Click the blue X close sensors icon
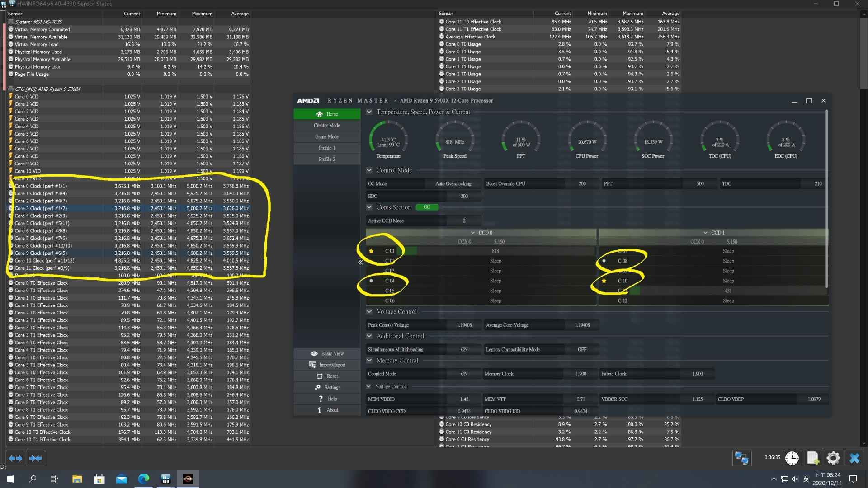Image resolution: width=868 pixels, height=488 pixels. coord(854,458)
